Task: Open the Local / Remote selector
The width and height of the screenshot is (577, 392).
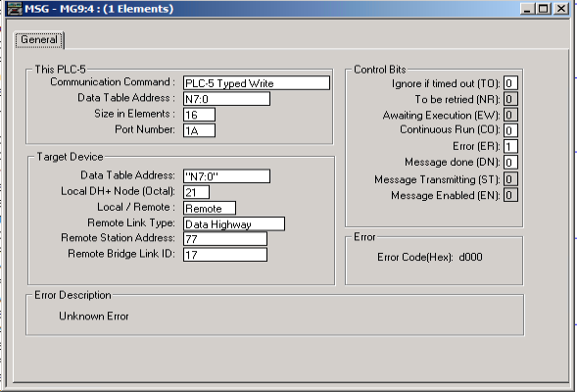Action: [210, 208]
